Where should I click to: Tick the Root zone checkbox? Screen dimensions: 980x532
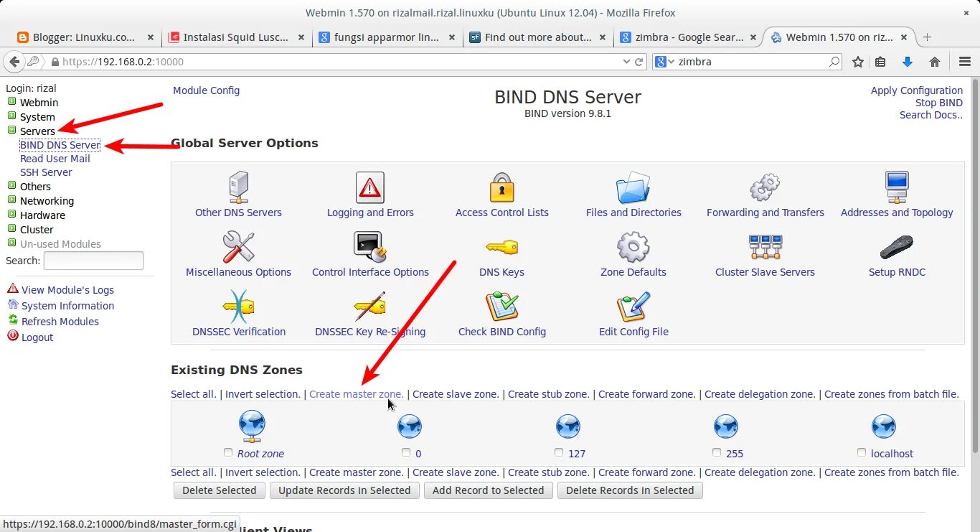click(x=228, y=453)
